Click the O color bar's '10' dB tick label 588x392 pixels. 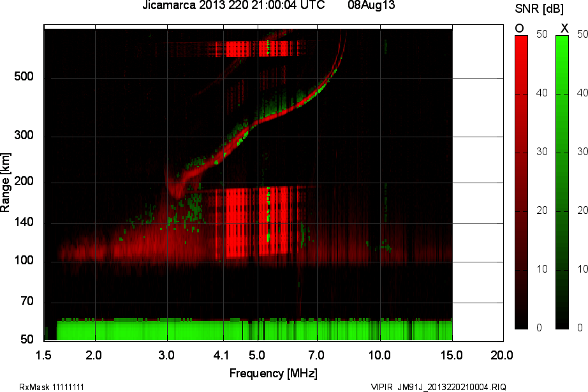click(542, 269)
